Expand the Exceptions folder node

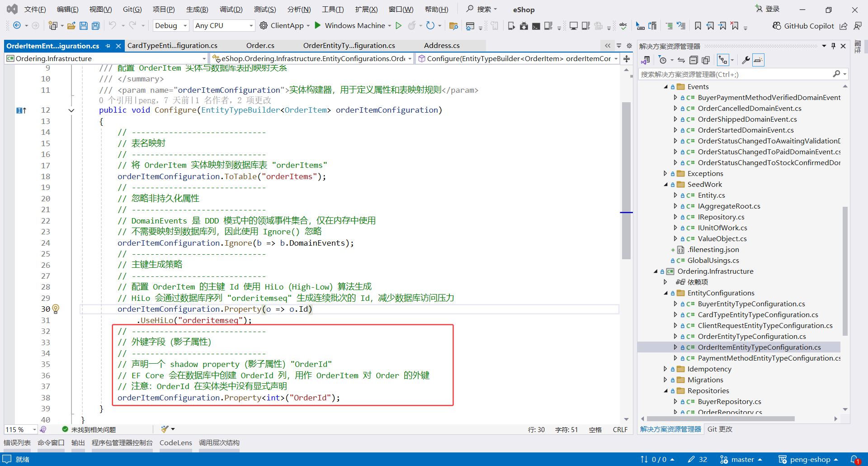point(665,174)
